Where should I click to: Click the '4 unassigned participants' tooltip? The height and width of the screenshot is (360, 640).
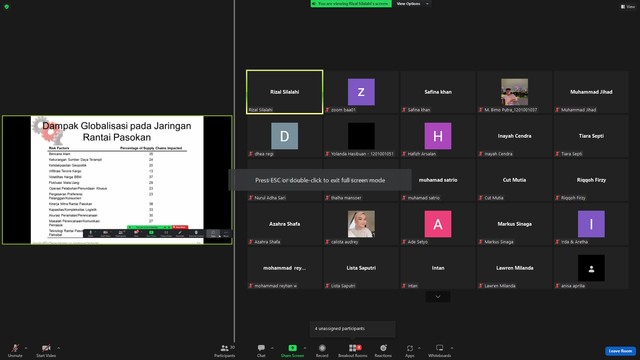(353, 329)
